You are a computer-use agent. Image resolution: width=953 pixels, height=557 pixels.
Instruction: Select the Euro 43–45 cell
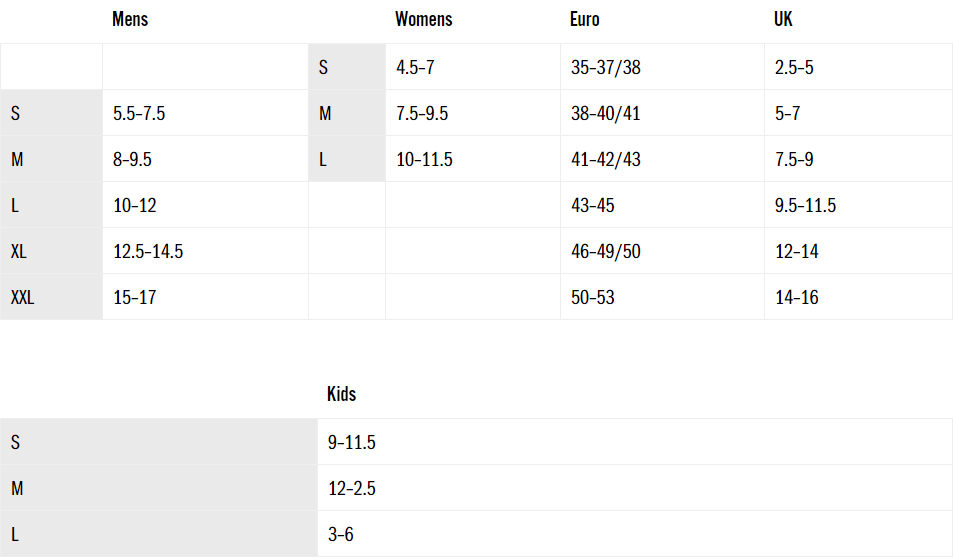point(592,206)
